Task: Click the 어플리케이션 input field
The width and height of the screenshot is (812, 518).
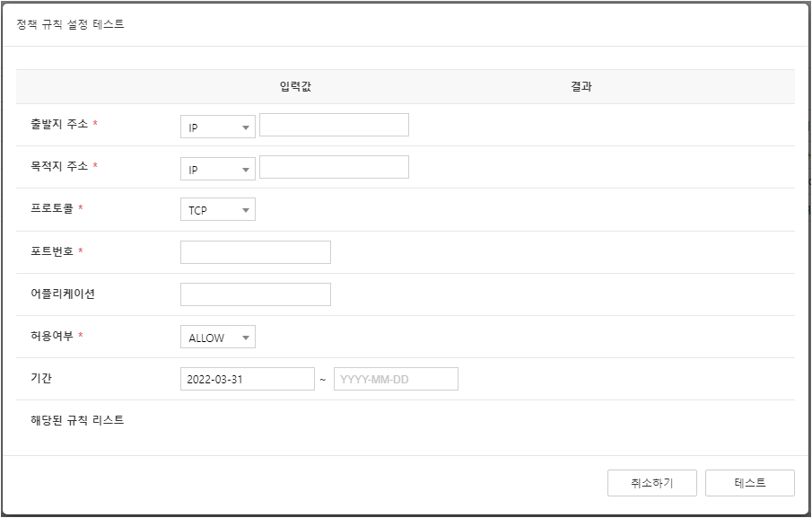Action: pos(256,294)
